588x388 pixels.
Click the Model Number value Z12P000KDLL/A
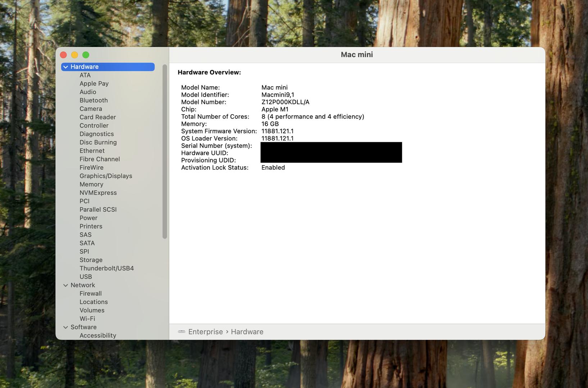tap(285, 102)
